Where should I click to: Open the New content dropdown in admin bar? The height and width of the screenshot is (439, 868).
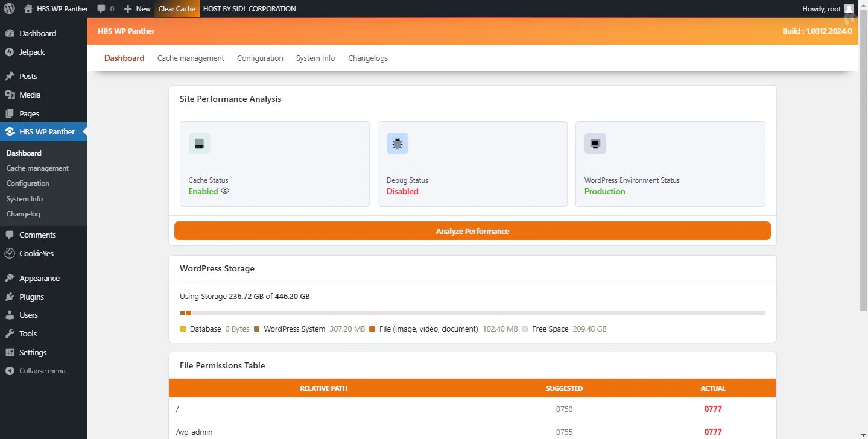[137, 9]
